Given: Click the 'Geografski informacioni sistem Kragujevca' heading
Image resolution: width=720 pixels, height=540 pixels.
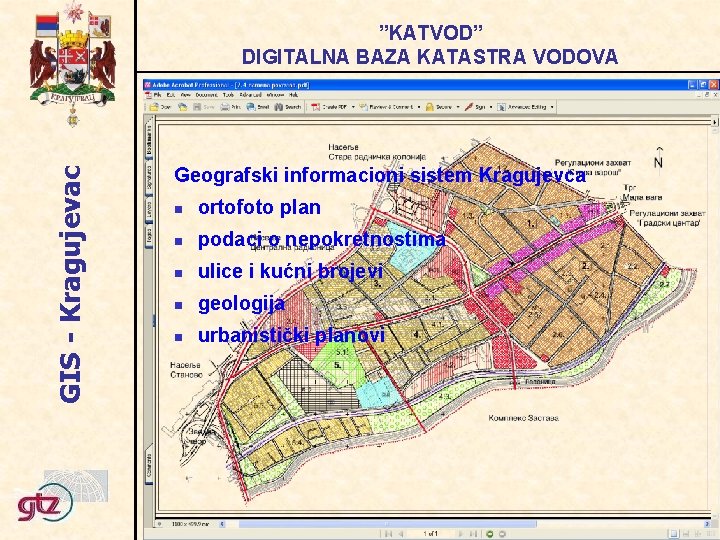Looking at the screenshot, I should 380,175.
